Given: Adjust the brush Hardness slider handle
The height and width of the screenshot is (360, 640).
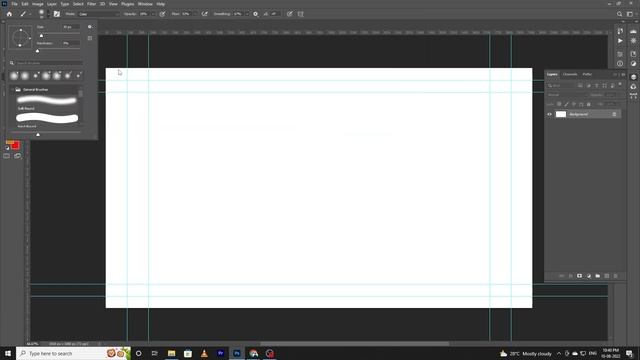Looking at the screenshot, I should pyautogui.click(x=38, y=51).
